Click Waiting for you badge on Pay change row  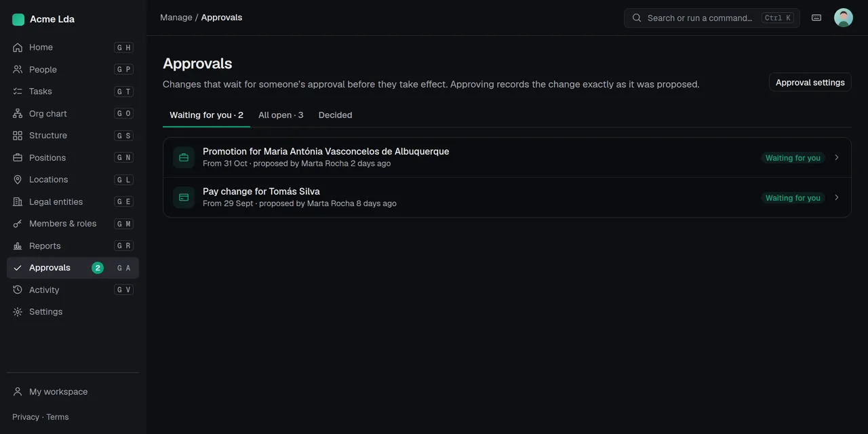[793, 198]
